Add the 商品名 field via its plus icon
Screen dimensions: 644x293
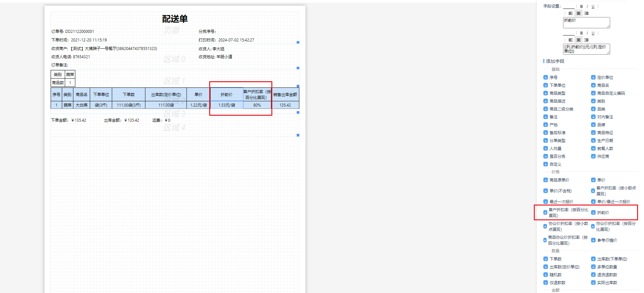[593, 85]
